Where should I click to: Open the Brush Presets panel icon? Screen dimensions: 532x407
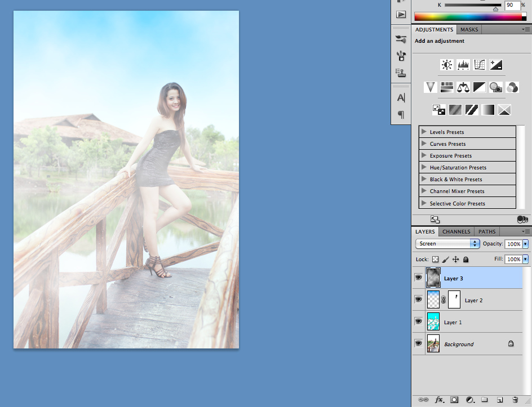tap(401, 39)
